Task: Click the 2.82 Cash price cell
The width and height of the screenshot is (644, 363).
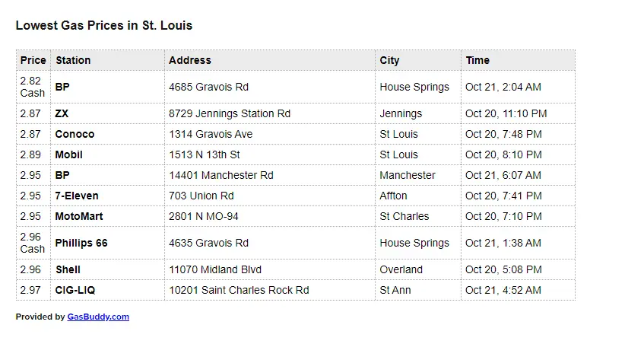Action: pyautogui.click(x=33, y=87)
